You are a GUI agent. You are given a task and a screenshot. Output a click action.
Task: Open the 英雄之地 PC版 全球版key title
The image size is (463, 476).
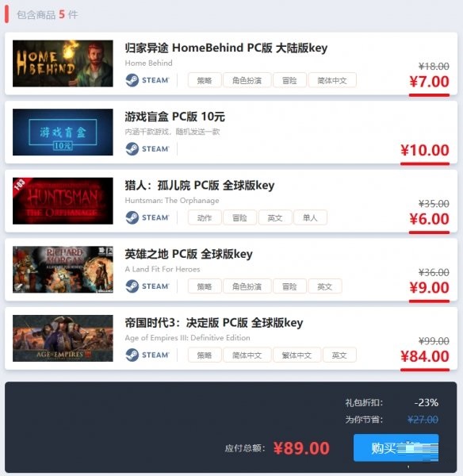189,254
